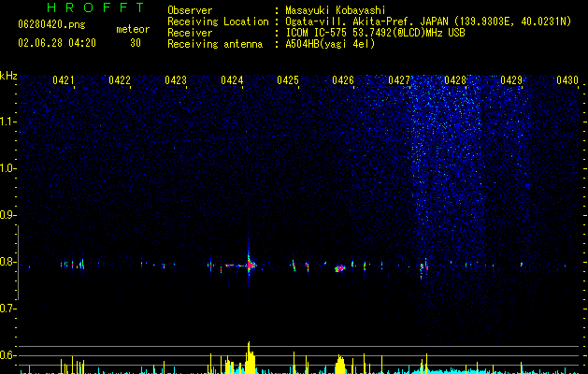Click the 0426 time marker

tap(343, 79)
